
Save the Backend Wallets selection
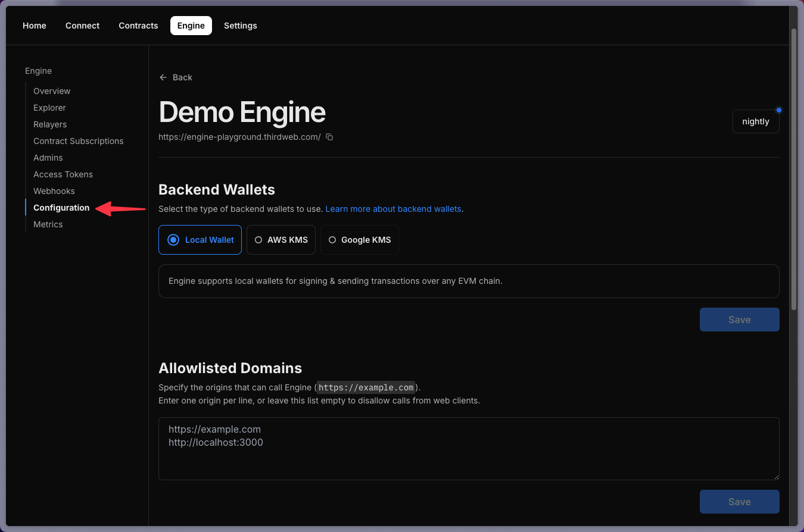tap(739, 320)
